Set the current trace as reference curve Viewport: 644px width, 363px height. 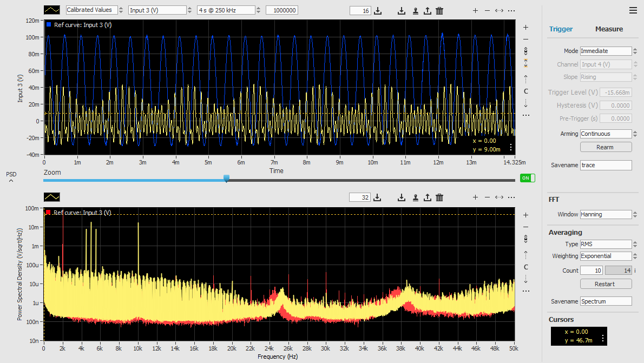coord(415,10)
